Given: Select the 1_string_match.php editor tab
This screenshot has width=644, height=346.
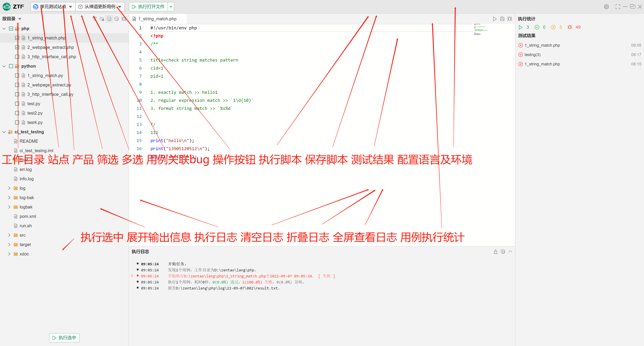Looking at the screenshot, I should 157,19.
